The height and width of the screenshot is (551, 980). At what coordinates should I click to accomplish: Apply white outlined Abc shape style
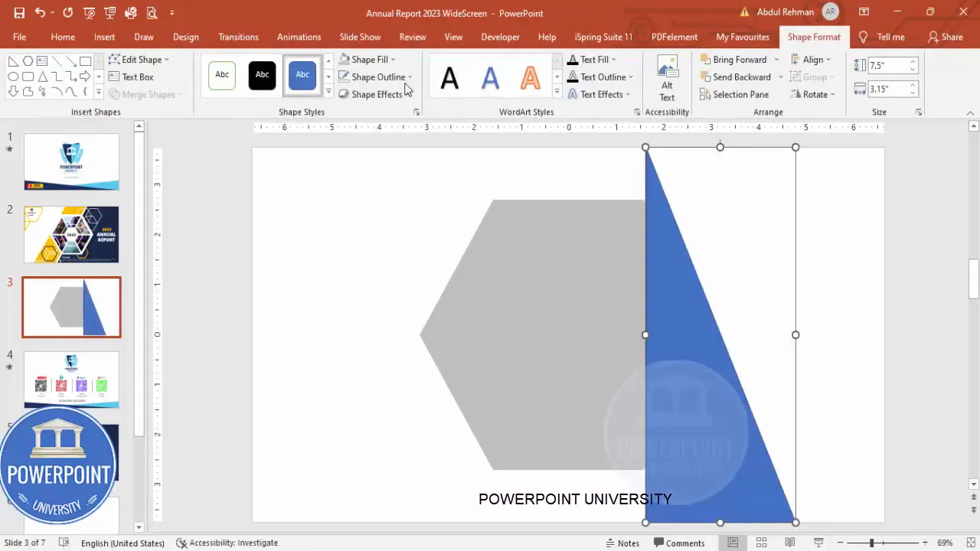(222, 75)
